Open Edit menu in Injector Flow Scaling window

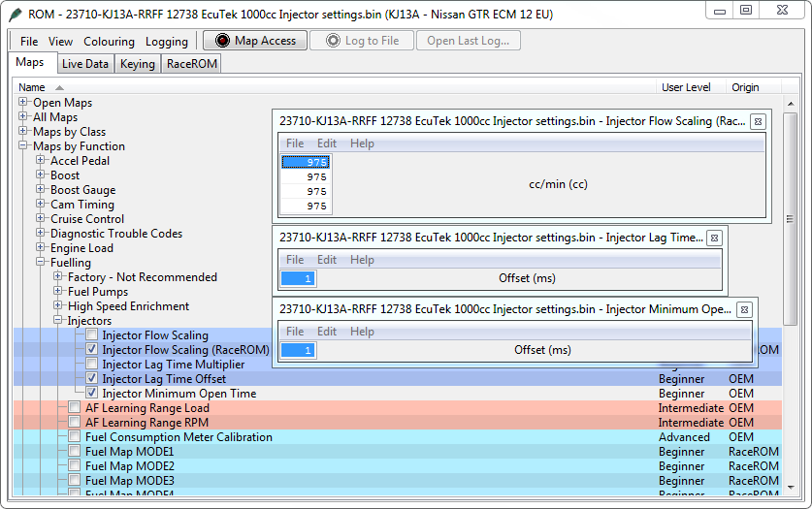coord(327,143)
